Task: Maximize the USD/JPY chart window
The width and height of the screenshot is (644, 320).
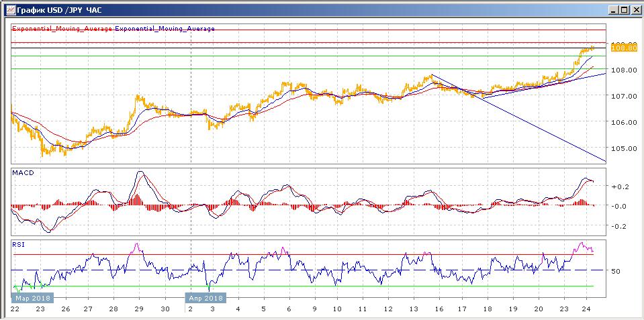Action: click(x=624, y=9)
